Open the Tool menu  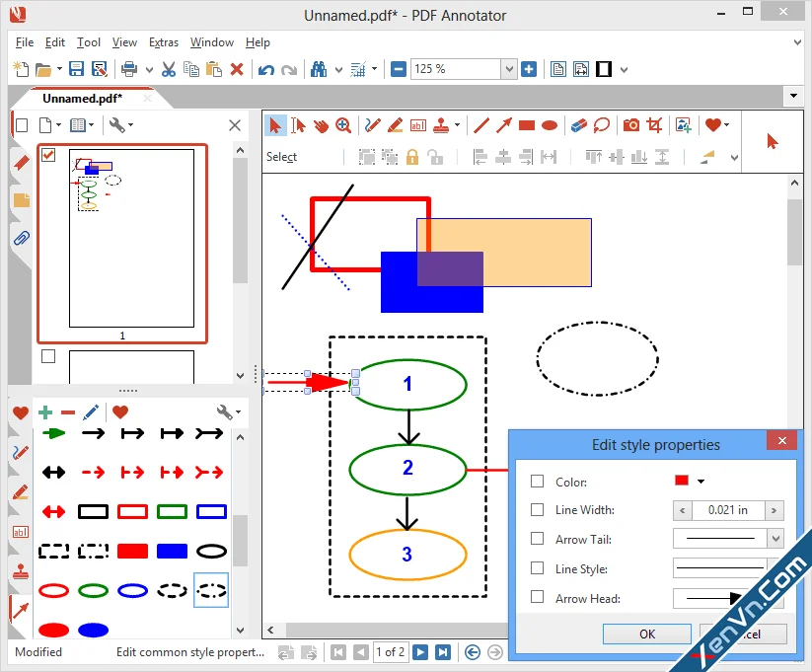(89, 42)
